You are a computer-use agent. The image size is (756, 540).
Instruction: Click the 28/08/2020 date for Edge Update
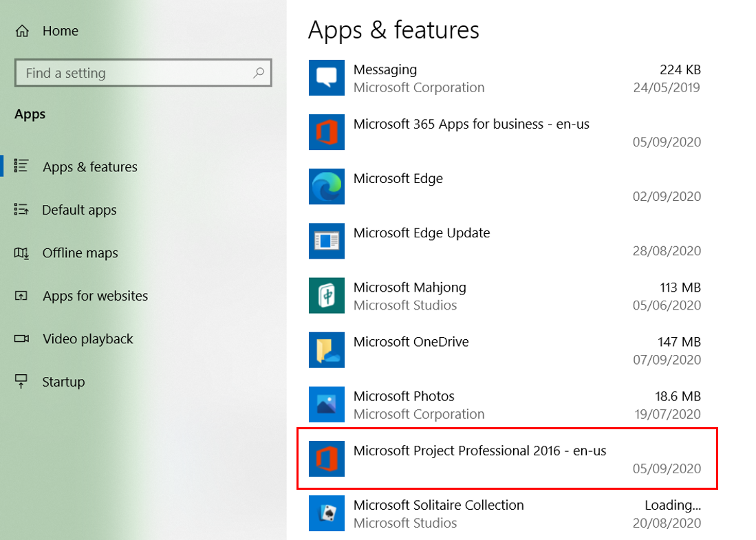[x=667, y=251]
